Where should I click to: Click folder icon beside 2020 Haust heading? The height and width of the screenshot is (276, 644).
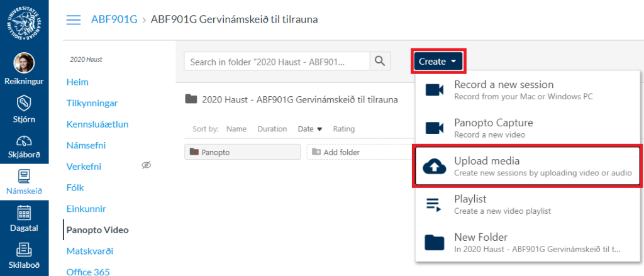click(191, 99)
